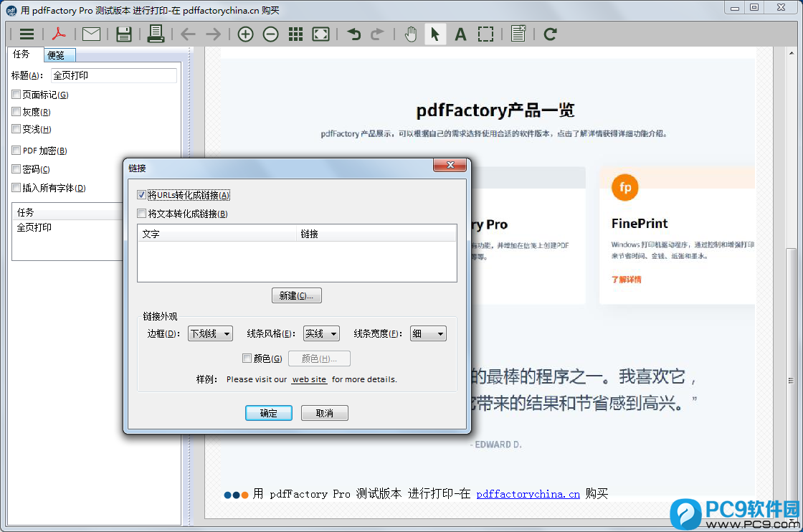The height and width of the screenshot is (532, 803).
Task: Click the 标题 input field
Action: [x=113, y=75]
